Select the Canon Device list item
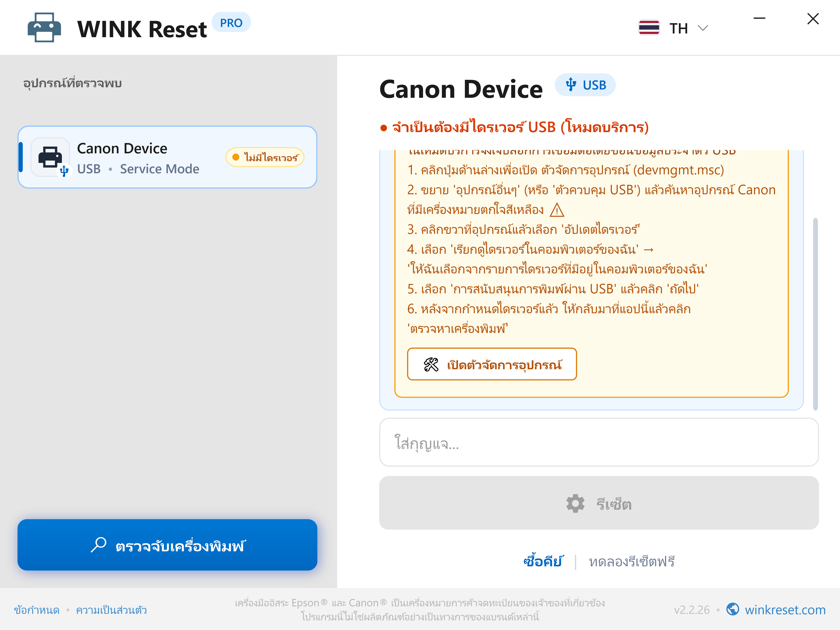This screenshot has height=630, width=840. pos(168,157)
